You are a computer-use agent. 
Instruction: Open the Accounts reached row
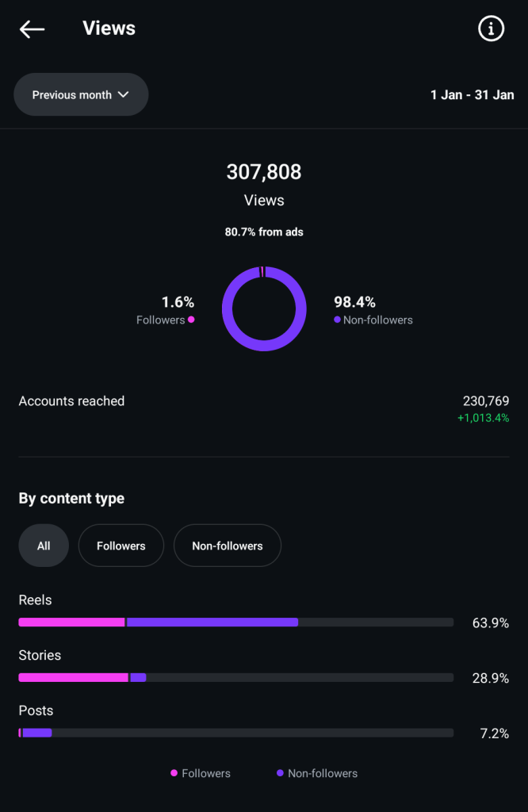tap(264, 409)
